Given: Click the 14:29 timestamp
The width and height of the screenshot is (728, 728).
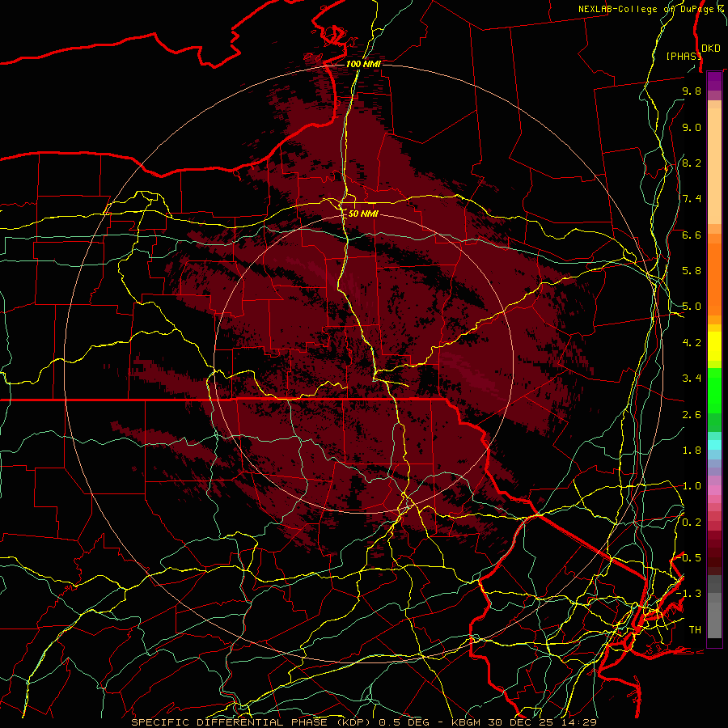Looking at the screenshot, I should (x=580, y=722).
